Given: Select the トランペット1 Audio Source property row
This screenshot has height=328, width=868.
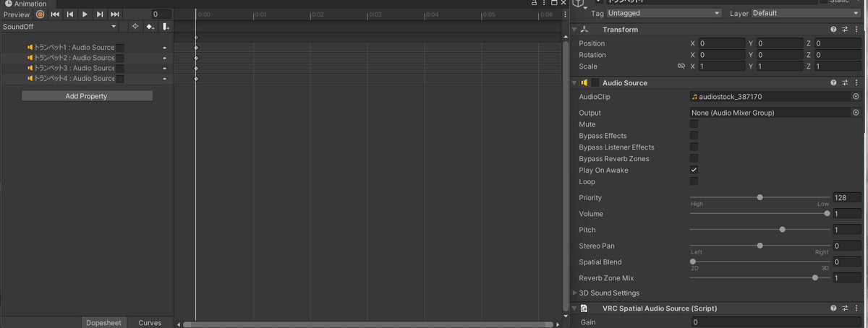Looking at the screenshot, I should pyautogui.click(x=87, y=48).
